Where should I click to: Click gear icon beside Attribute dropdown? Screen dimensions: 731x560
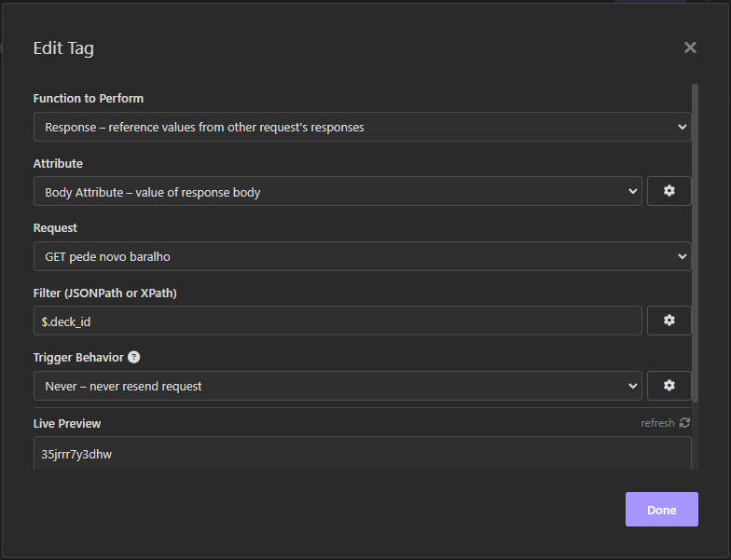tap(669, 191)
